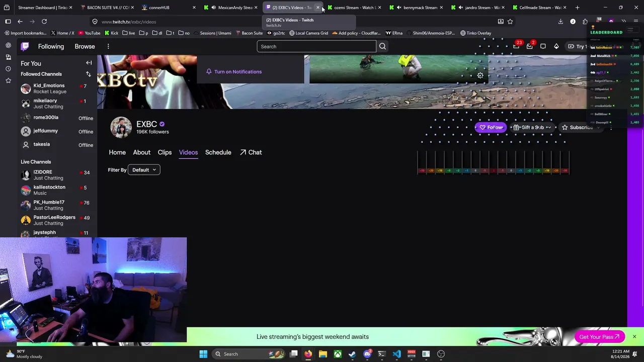Go back in the browser
Image resolution: width=644 pixels, height=362 pixels.
tap(20, 22)
